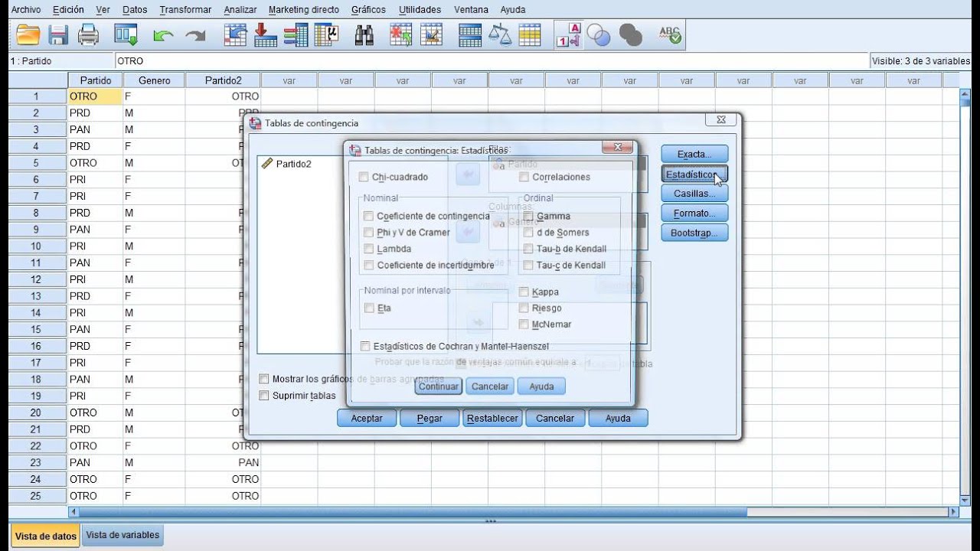Image resolution: width=980 pixels, height=551 pixels.
Task: Click the Partido2 column header
Action: tap(223, 80)
